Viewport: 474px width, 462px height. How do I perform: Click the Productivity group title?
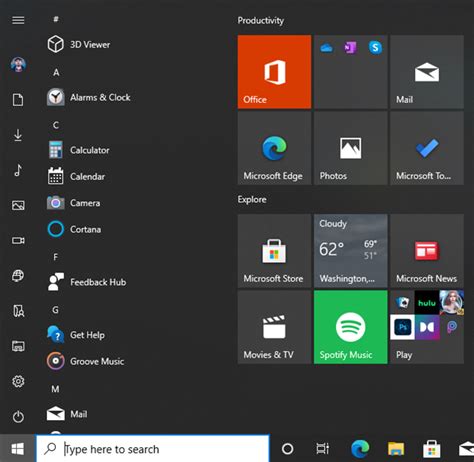tap(261, 21)
